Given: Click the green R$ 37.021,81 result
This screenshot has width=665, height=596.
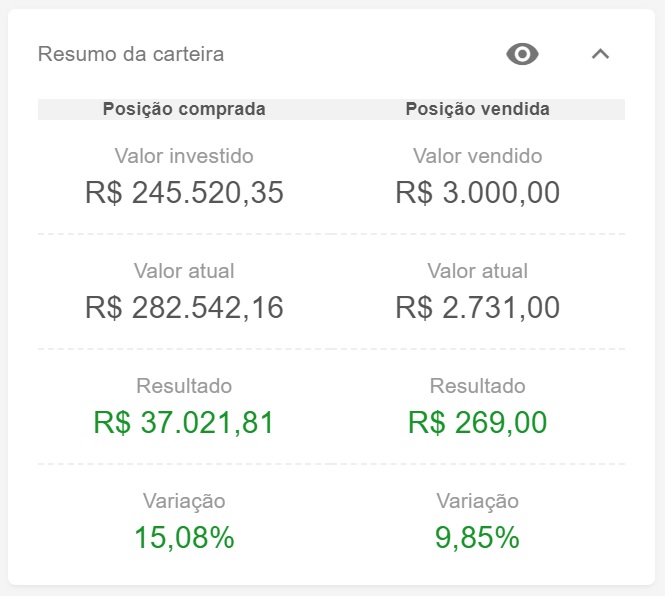Looking at the screenshot, I should [x=184, y=423].
